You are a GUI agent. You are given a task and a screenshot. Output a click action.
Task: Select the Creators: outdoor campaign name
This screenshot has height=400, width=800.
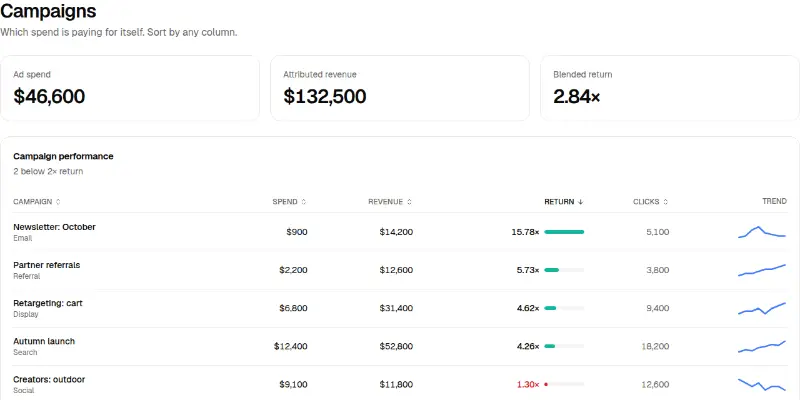[49, 380]
